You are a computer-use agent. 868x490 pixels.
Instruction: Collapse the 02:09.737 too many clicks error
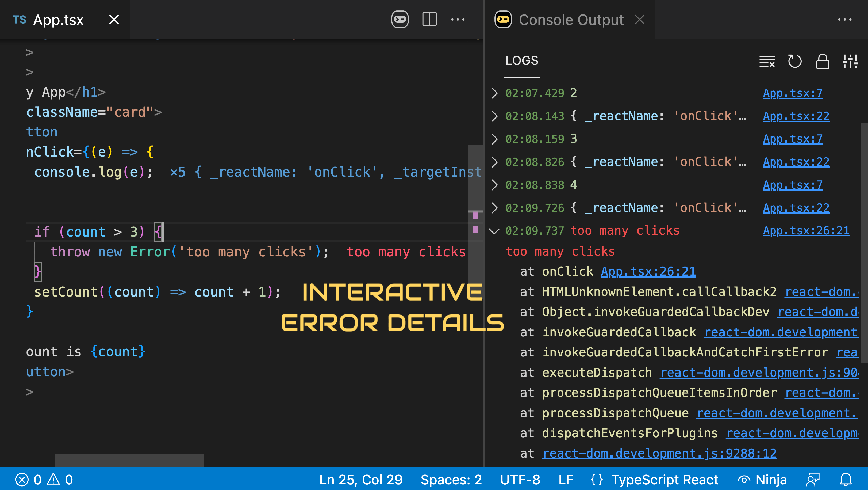click(x=494, y=231)
